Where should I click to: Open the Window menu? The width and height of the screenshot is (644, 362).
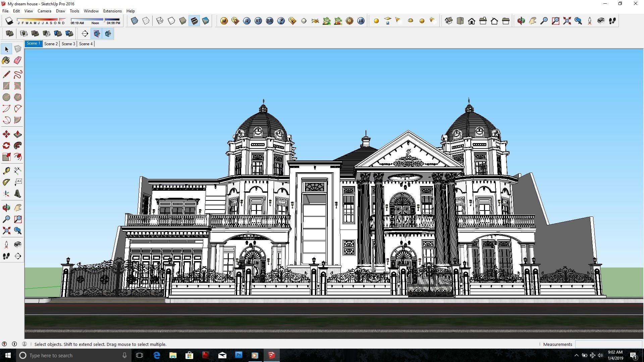[x=91, y=11]
